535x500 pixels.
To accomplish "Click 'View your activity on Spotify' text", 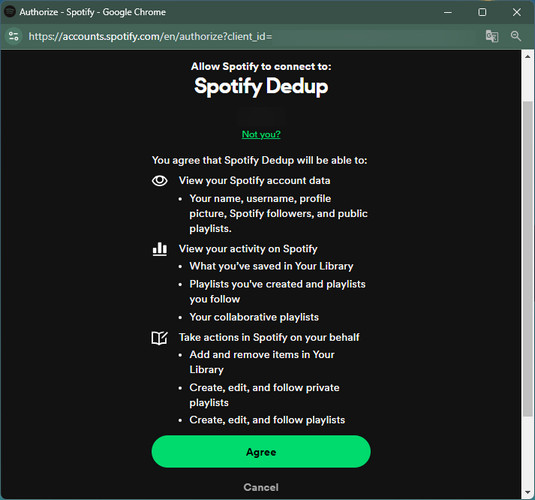I will [248, 249].
